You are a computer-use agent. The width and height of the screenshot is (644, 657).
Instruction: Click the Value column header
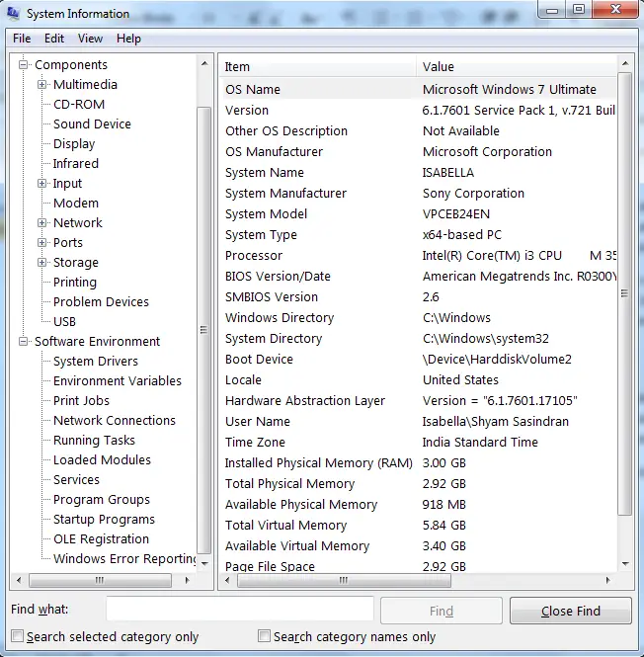click(x=517, y=66)
